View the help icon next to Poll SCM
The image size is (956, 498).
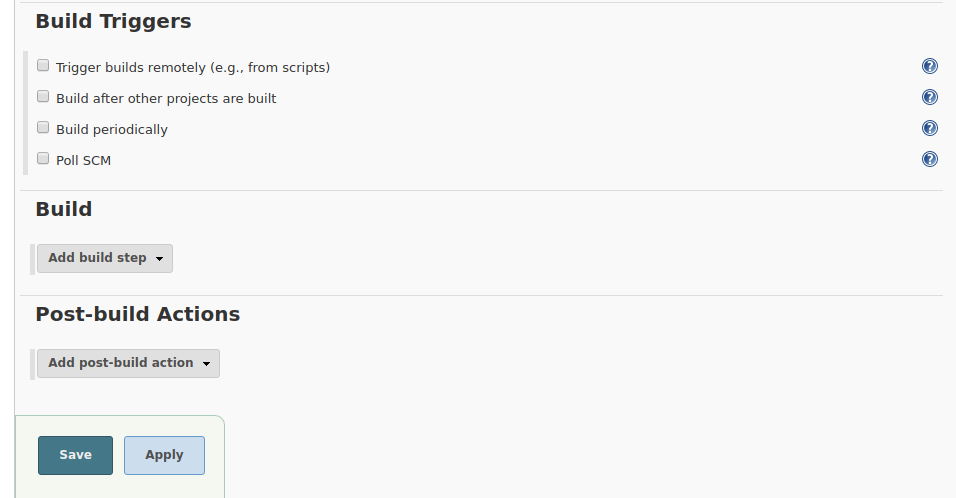click(x=929, y=159)
